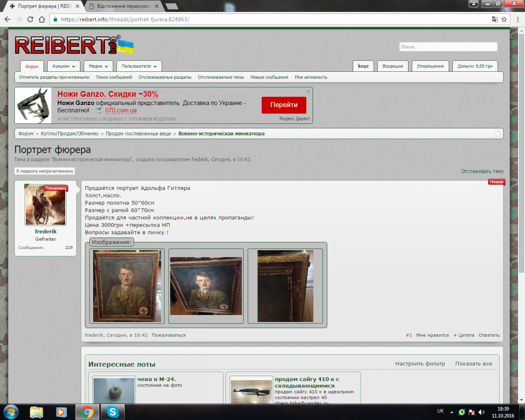Bookmark this page with the star icon
Image resolution: width=525 pixels, height=420 pixels.
point(504,19)
